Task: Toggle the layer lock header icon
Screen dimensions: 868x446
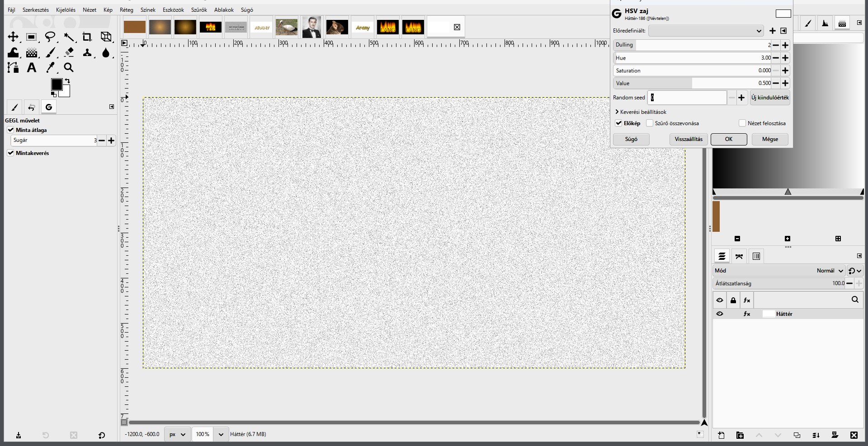Action: pyautogui.click(x=733, y=300)
